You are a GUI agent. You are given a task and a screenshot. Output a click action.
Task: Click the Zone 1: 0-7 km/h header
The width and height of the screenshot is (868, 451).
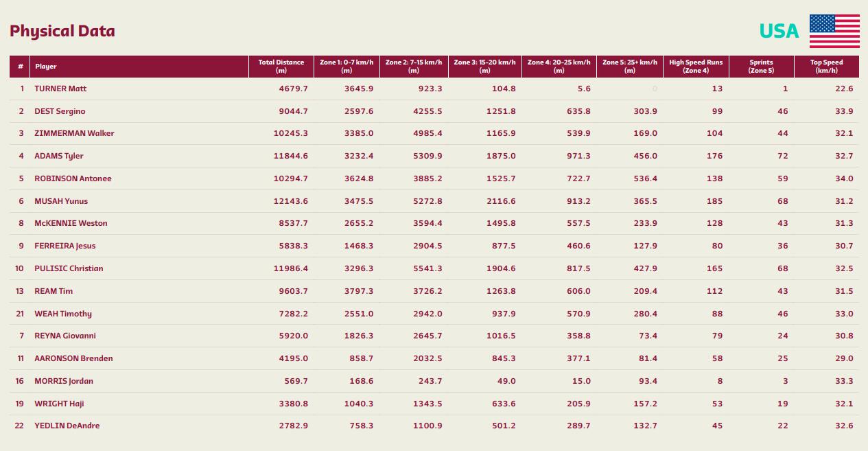pyautogui.click(x=347, y=67)
